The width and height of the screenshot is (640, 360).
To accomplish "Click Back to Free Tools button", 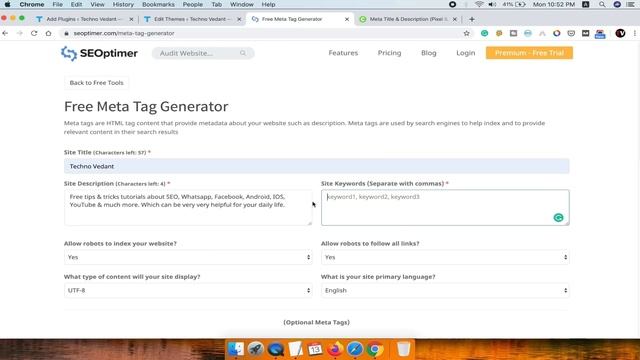I will point(96,83).
